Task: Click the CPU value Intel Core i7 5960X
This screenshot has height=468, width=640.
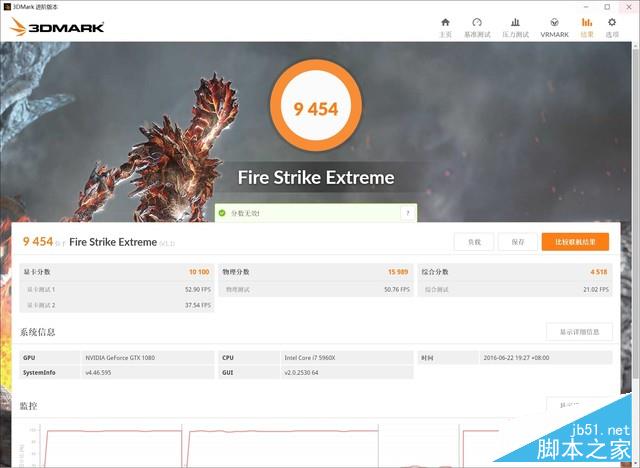Action: [x=310, y=358]
